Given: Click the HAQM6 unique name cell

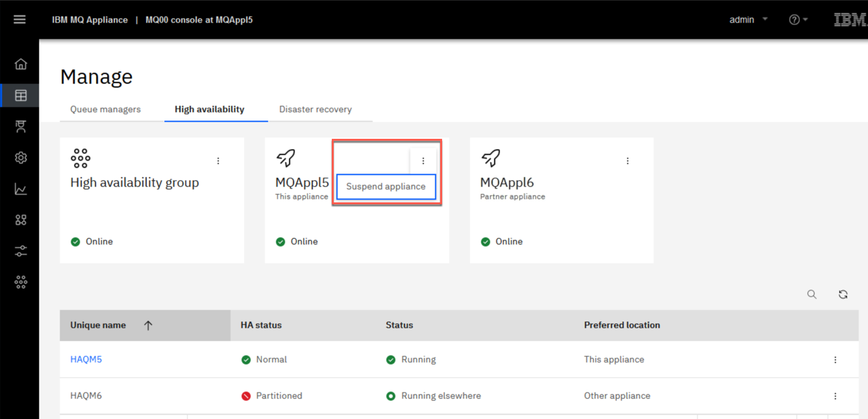Looking at the screenshot, I should (x=86, y=396).
